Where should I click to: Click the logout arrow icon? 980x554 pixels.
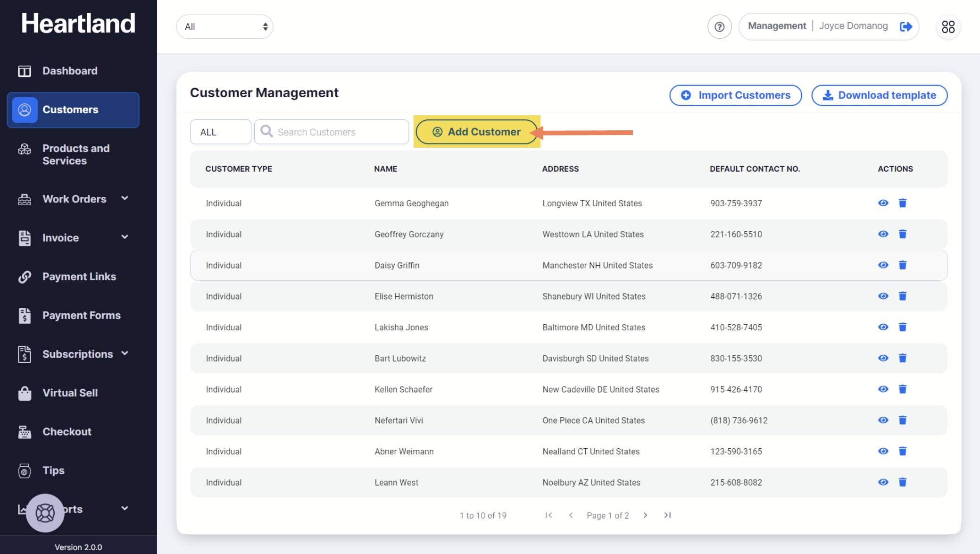[905, 26]
